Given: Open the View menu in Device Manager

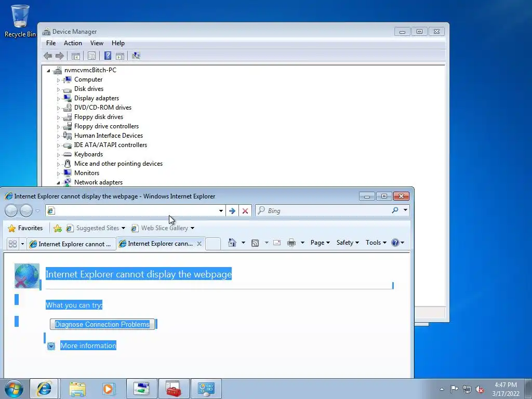Looking at the screenshot, I should 97,43.
